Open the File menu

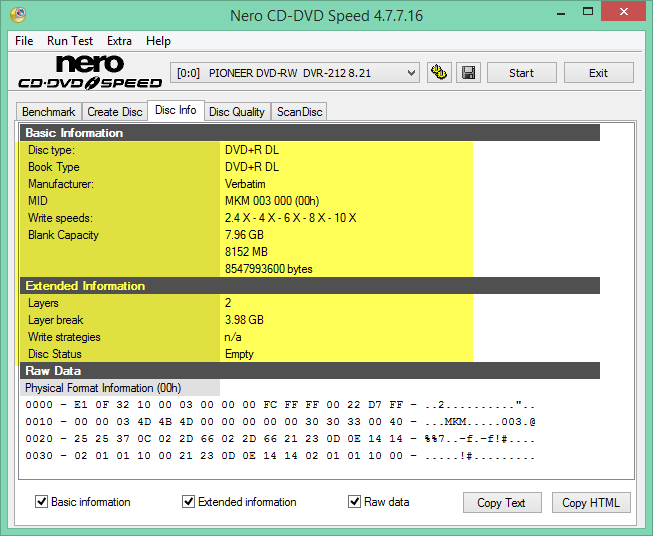24,41
